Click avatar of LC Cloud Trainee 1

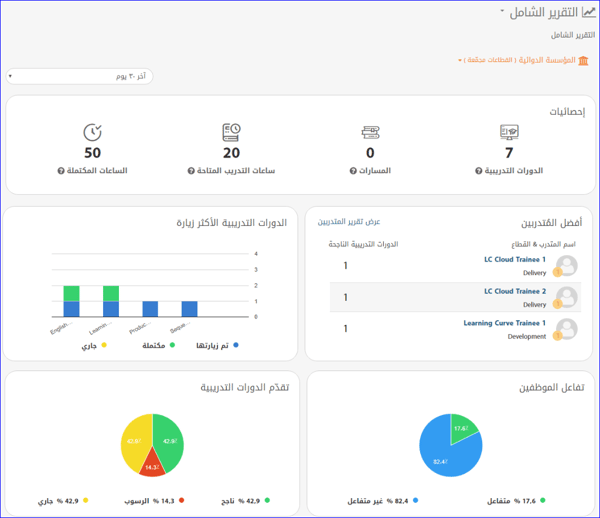(567, 266)
